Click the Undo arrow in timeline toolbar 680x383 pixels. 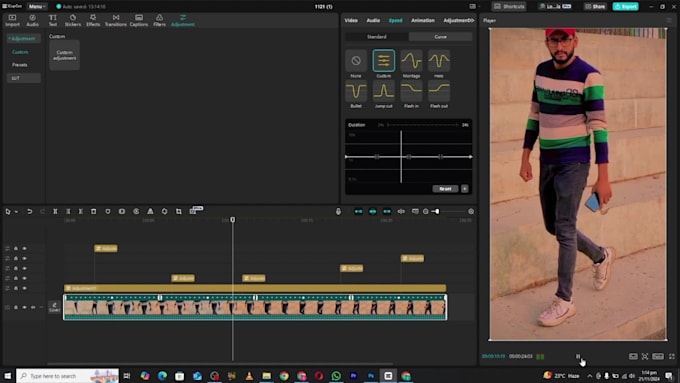[29, 212]
